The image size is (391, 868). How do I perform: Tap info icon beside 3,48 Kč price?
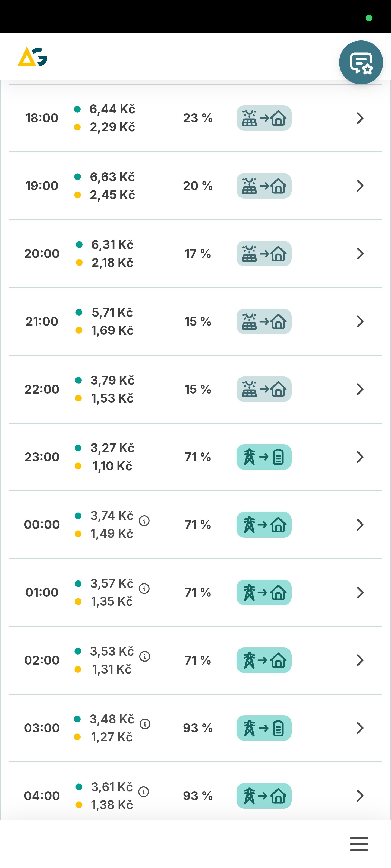[x=145, y=724]
